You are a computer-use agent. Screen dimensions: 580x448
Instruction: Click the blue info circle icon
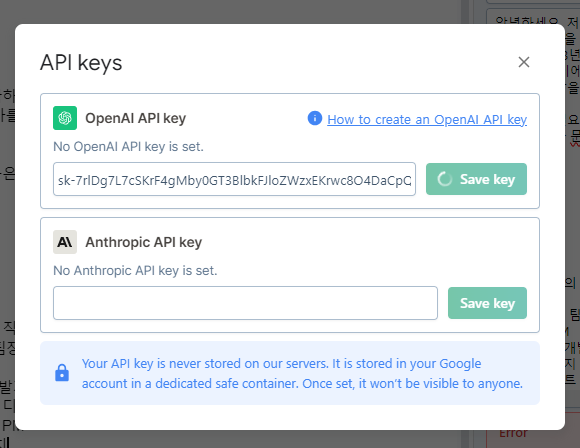point(315,118)
